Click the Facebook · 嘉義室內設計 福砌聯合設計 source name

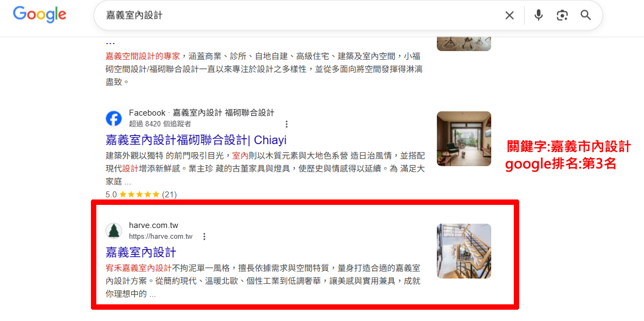tap(201, 113)
